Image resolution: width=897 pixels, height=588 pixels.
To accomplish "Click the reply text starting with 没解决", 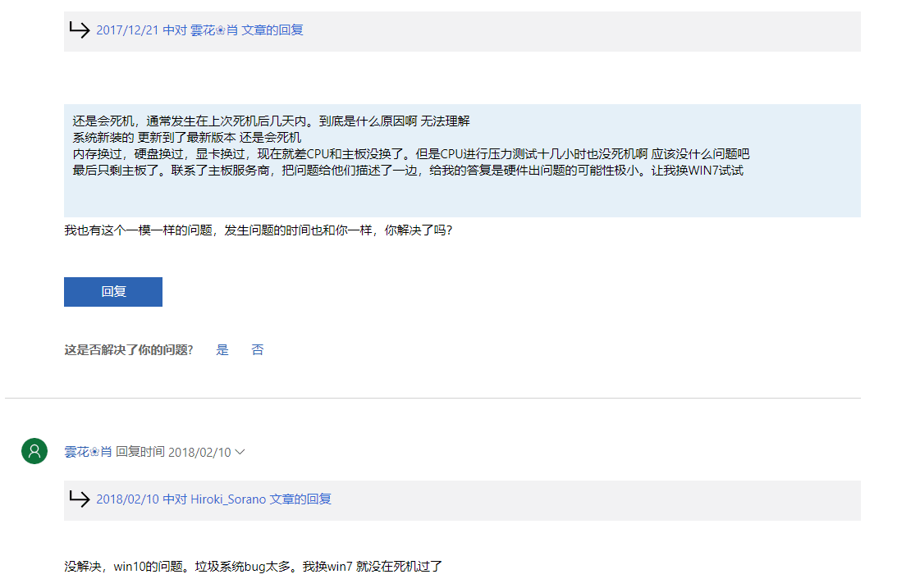I will coord(253,567).
